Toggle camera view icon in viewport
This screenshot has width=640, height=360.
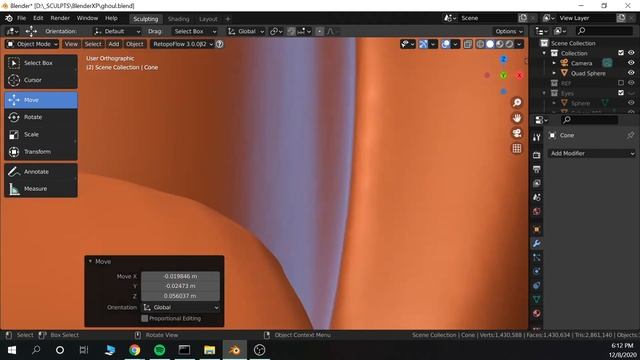click(x=517, y=133)
